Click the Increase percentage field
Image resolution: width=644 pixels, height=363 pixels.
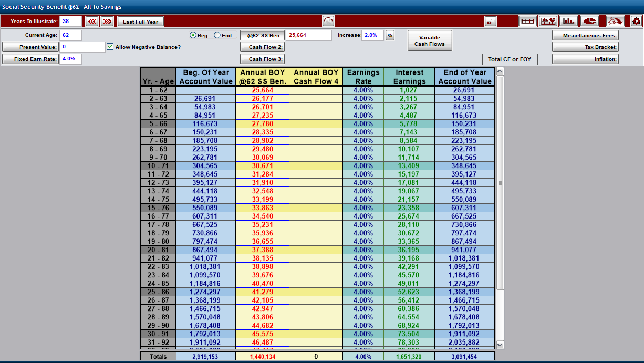click(x=373, y=35)
